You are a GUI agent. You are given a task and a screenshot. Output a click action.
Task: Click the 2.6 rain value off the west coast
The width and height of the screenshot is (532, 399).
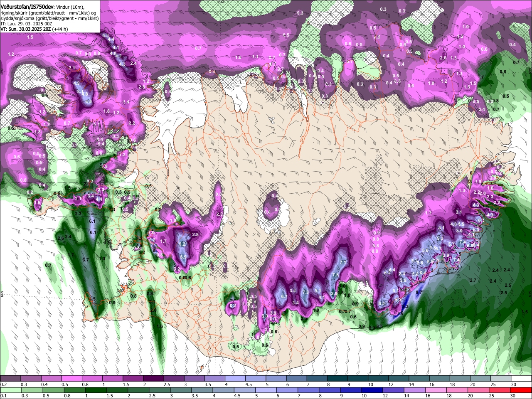tap(61, 238)
